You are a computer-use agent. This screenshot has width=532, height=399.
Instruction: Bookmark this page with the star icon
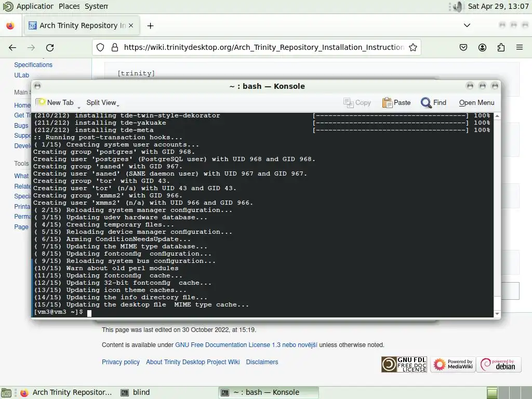413,47
